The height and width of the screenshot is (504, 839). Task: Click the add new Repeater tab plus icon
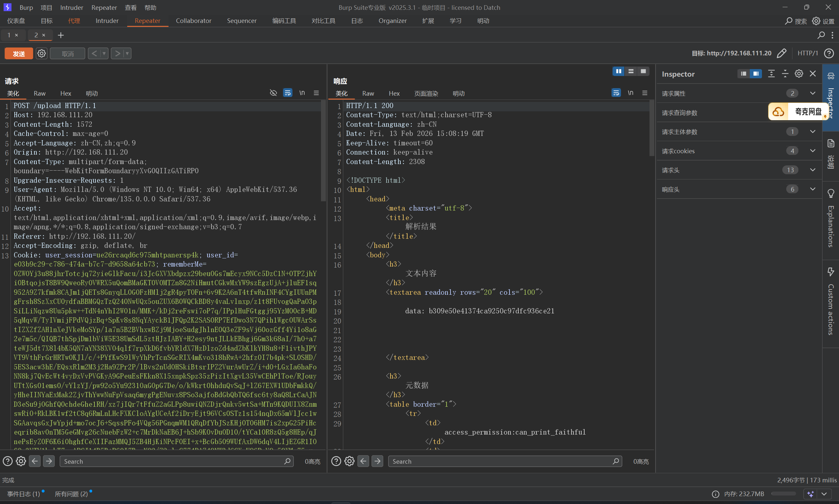point(61,35)
